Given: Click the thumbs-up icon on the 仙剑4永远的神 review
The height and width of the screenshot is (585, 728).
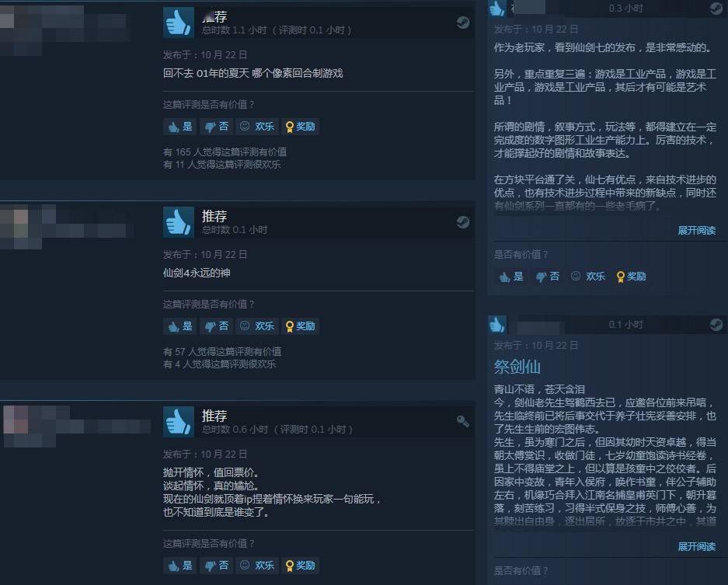Looking at the screenshot, I should 179,222.
